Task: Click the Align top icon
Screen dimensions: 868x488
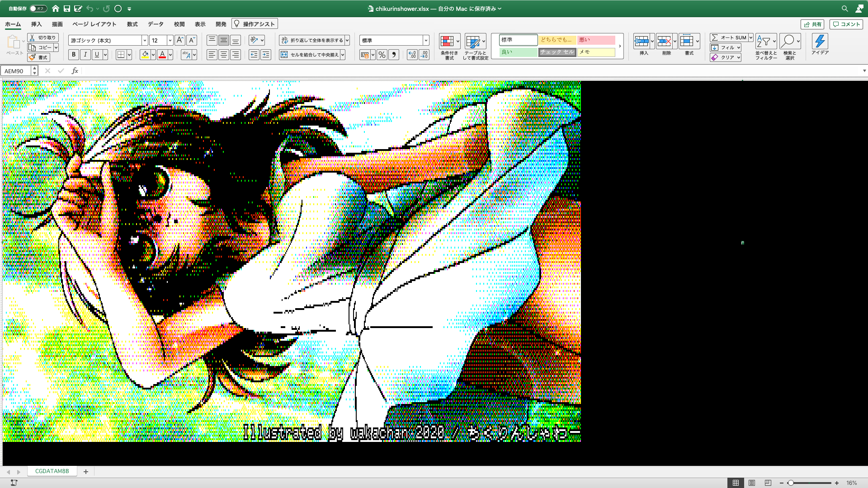Action: tap(212, 40)
